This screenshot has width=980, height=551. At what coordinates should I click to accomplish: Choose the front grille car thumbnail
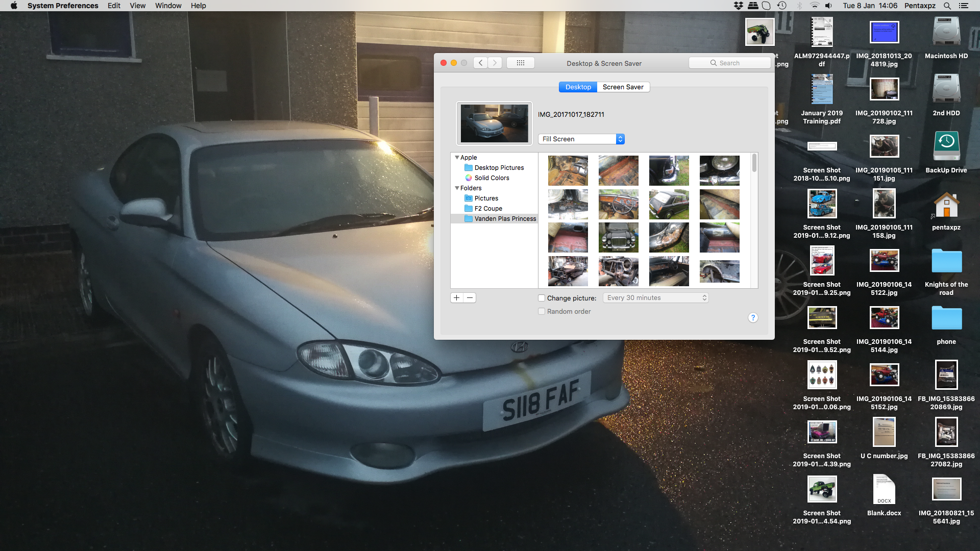coord(618,237)
